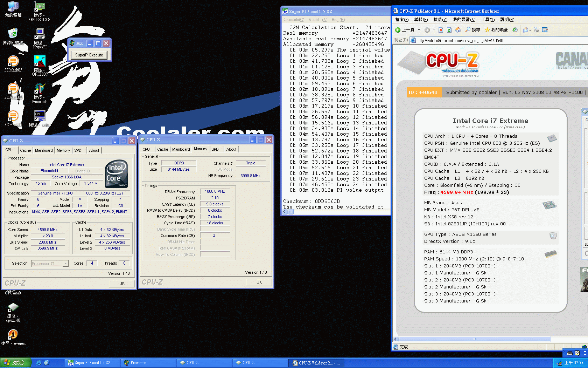Screen dimensions: 588x368
Task: Switch to About tab in left CPU-Z window
Action: [x=94, y=150]
